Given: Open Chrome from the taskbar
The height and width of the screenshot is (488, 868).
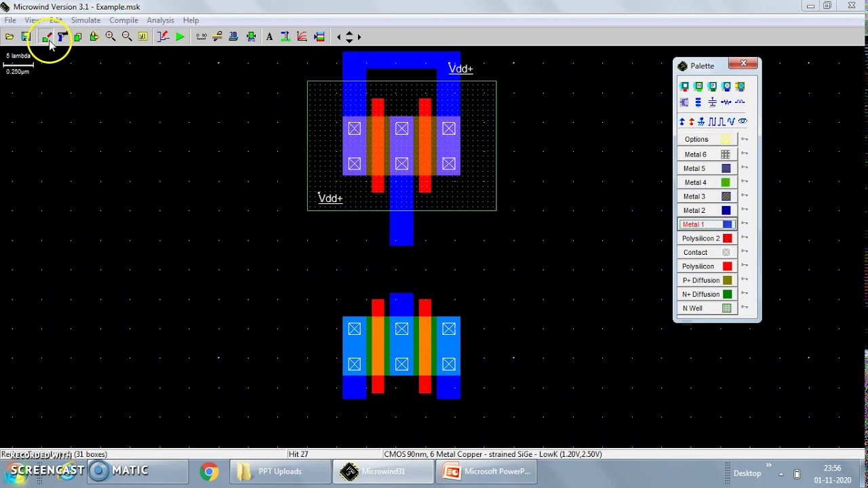Looking at the screenshot, I should pos(209,471).
